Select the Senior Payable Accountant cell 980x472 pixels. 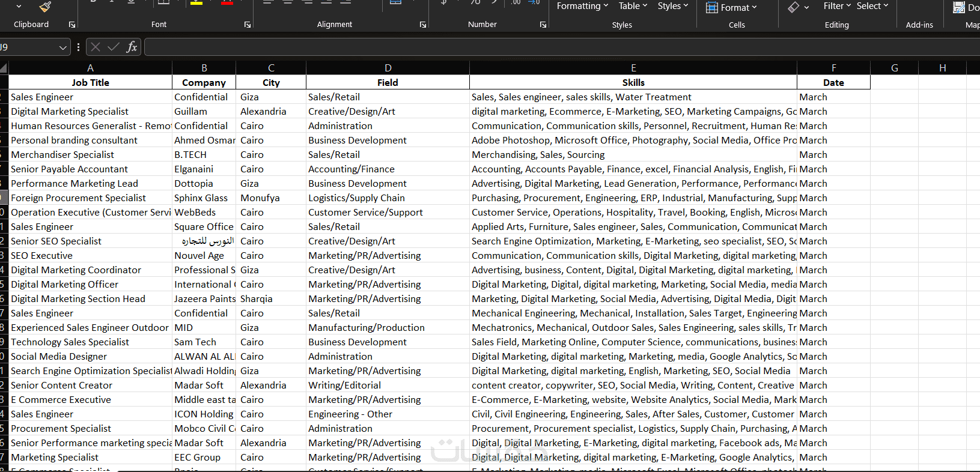(x=90, y=169)
